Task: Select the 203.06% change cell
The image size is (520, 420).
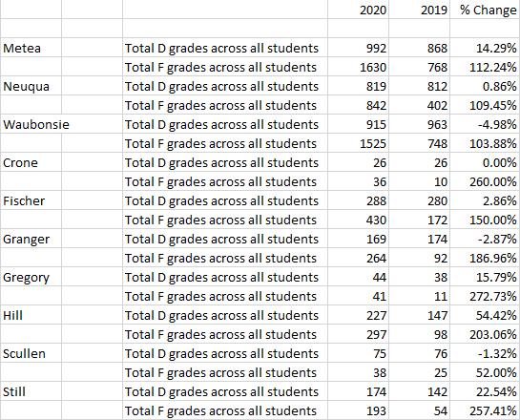Action: pos(486,334)
